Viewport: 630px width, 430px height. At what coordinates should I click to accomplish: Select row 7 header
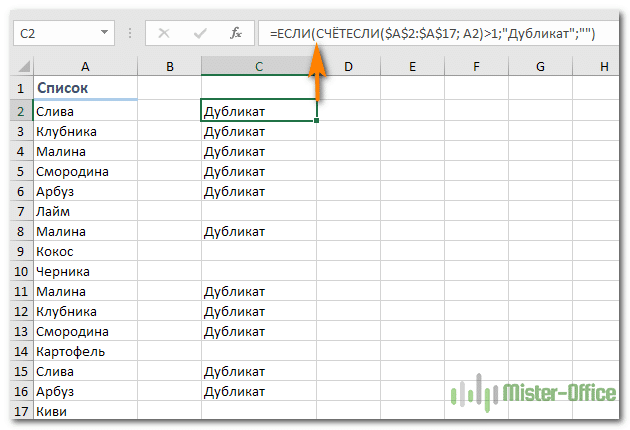tap(18, 211)
